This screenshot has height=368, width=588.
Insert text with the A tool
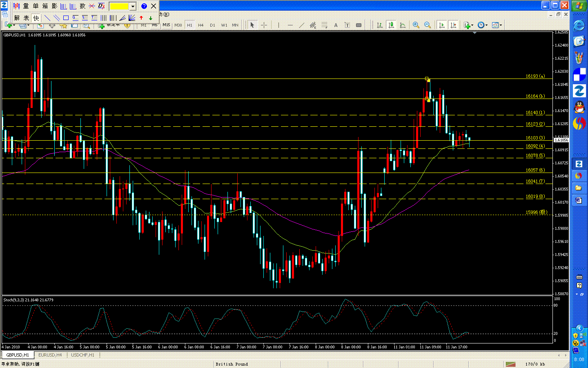[x=336, y=25]
